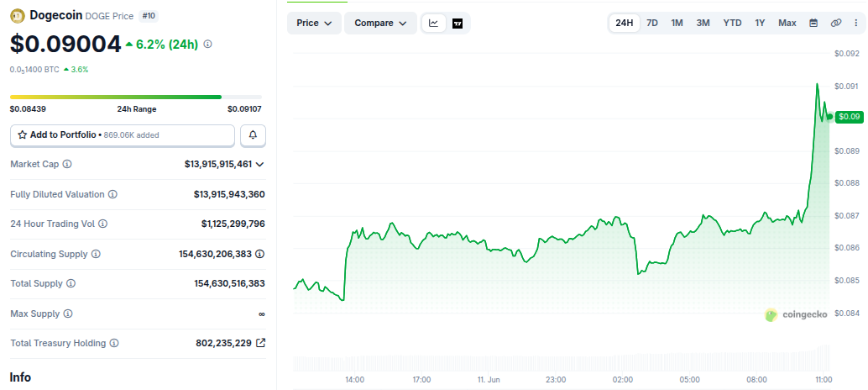
Task: Show Max Supply info icon
Action: [67, 314]
